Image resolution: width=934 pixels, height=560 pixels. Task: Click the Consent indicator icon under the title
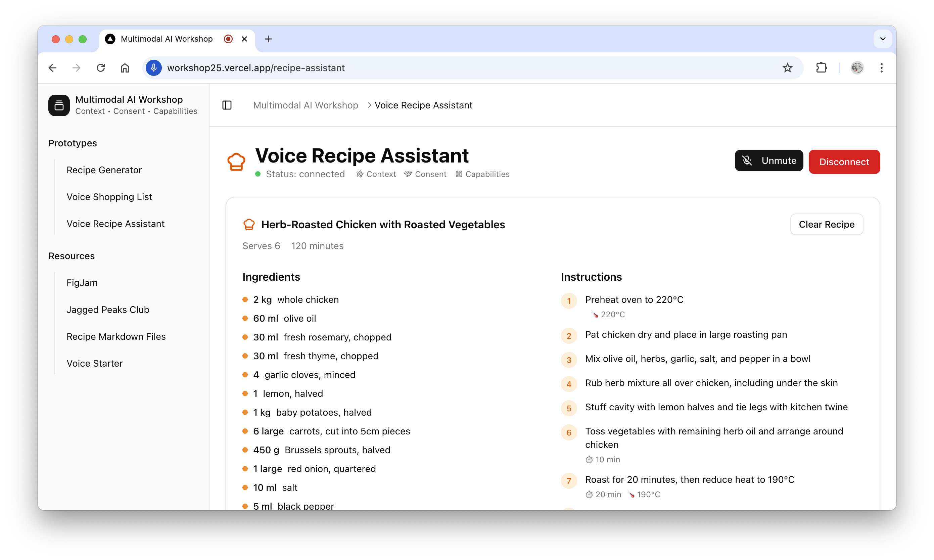(408, 174)
